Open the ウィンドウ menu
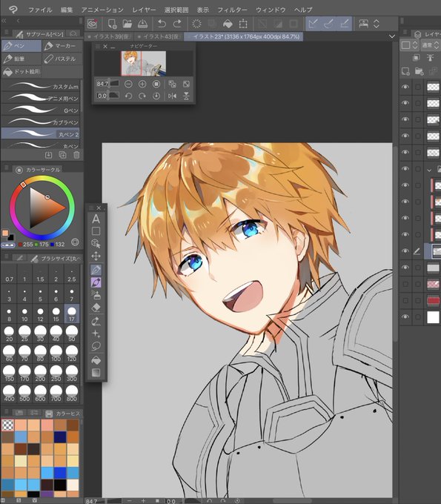 coord(271,10)
